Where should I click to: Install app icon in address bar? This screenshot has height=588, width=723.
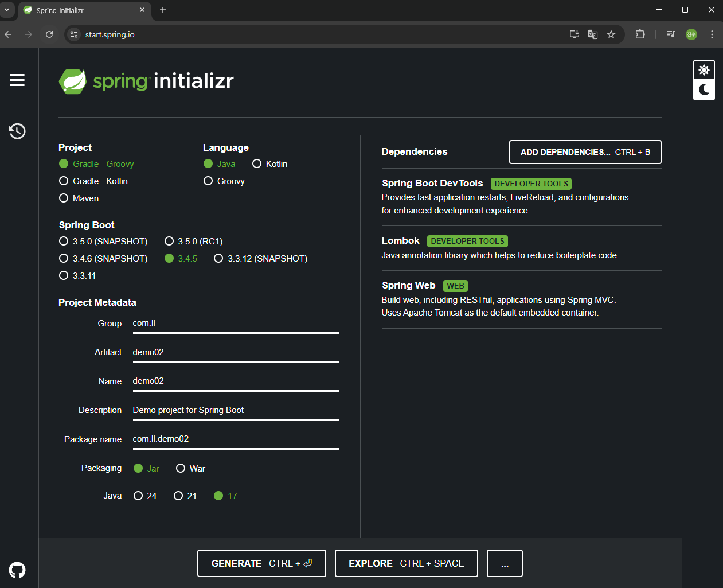click(575, 34)
